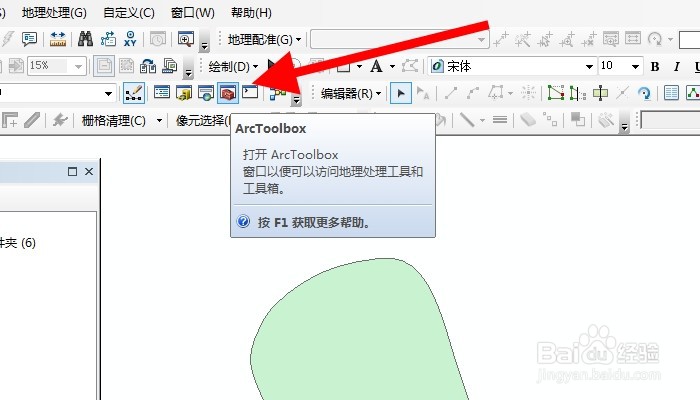Click the Add Control Points tool
The image size is (700, 400).
[x=501, y=39]
